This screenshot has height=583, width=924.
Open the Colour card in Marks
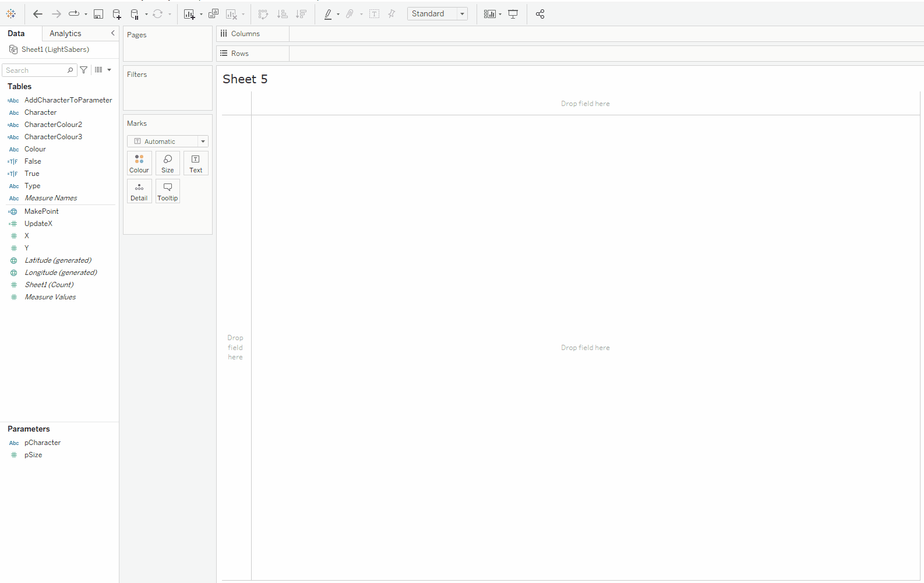coord(139,163)
